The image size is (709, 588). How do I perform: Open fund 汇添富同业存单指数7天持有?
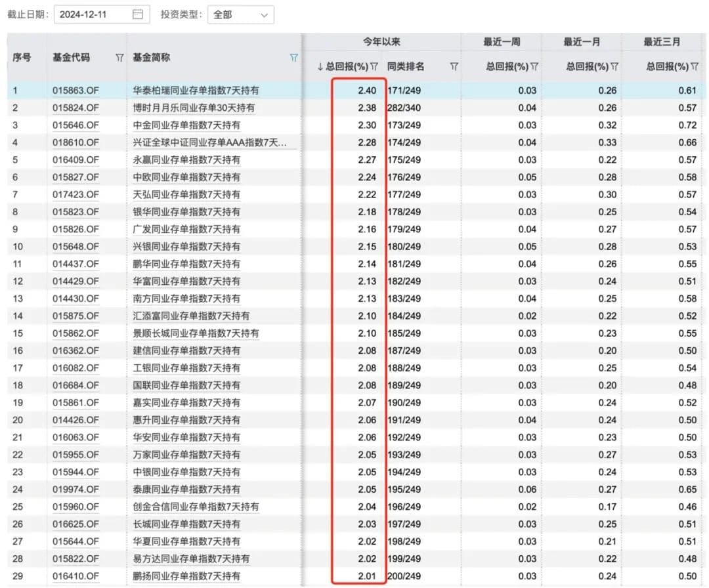pyautogui.click(x=191, y=316)
